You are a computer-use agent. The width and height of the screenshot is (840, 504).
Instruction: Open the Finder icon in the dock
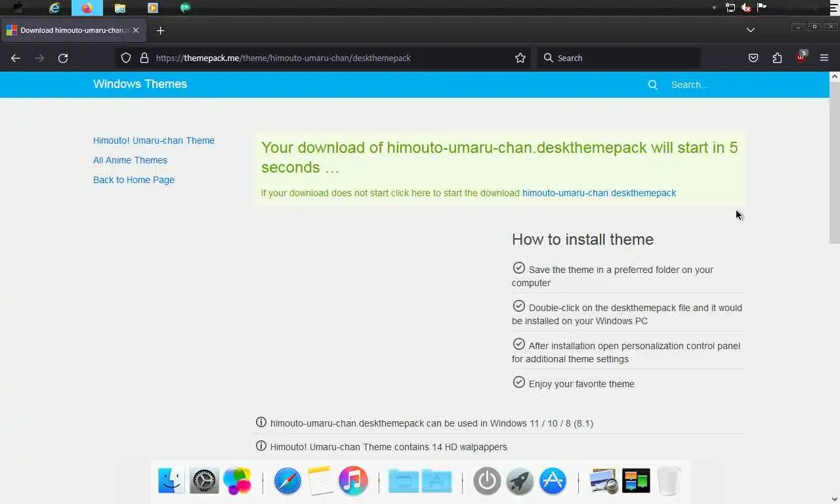(171, 481)
